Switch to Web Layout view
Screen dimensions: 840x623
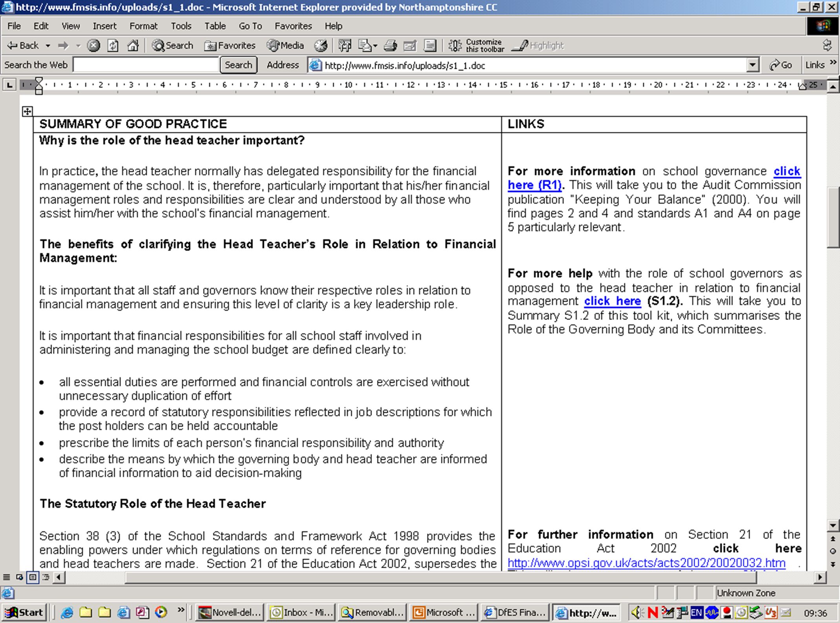pyautogui.click(x=20, y=577)
